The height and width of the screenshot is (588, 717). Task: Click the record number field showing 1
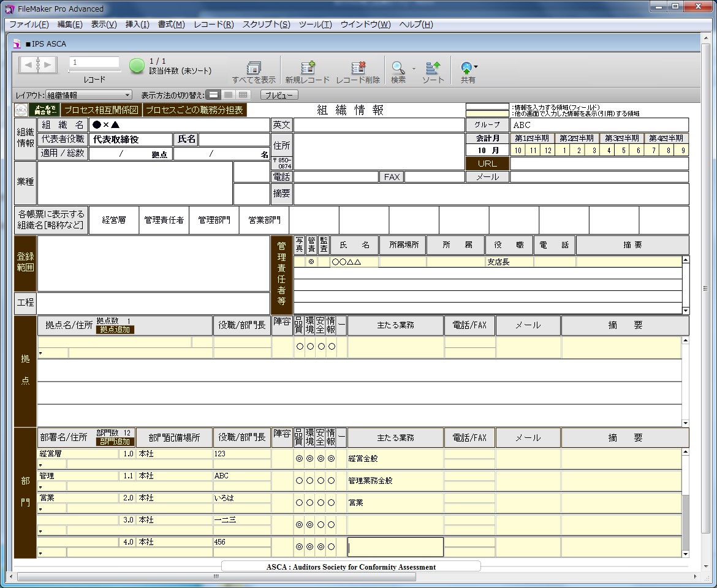click(94, 62)
